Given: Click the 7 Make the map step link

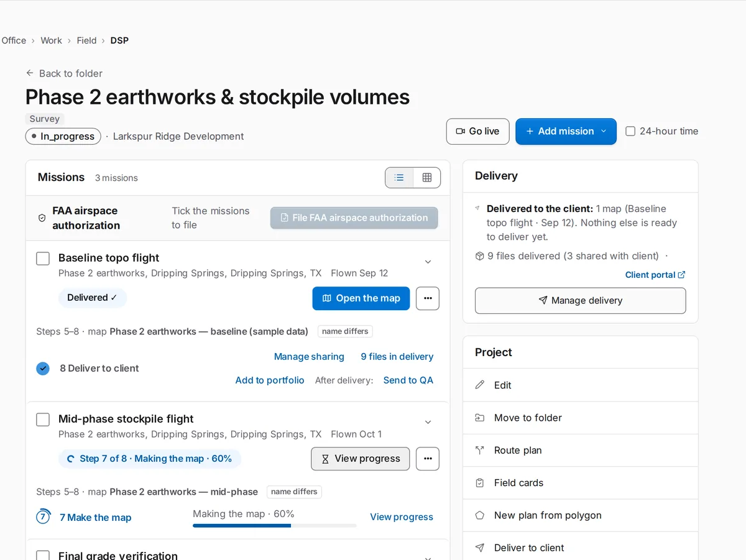Looking at the screenshot, I should (x=95, y=517).
